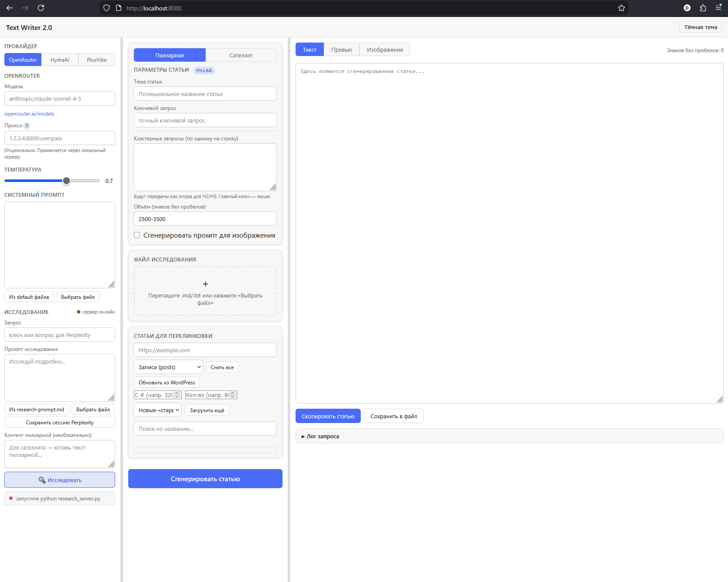This screenshot has height=582, width=728.
Task: Click the Text Writer 2.0 title
Action: click(x=29, y=27)
